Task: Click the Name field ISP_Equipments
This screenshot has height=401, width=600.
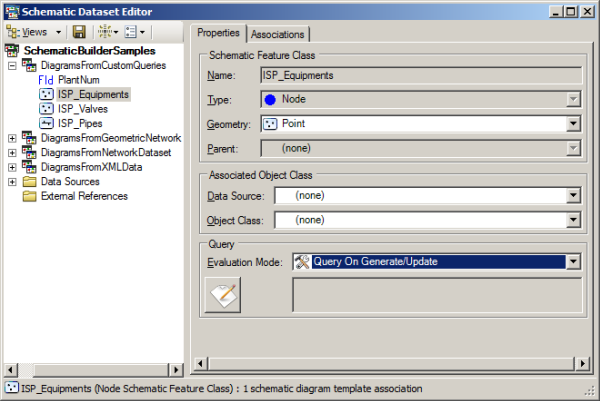Action: 421,76
